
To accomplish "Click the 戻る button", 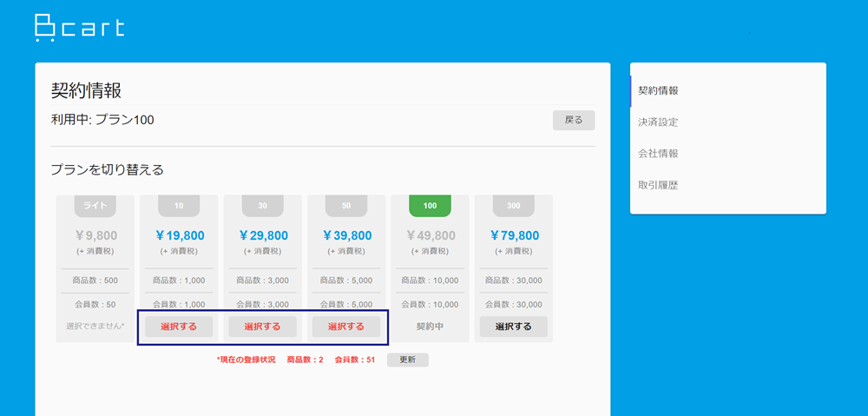I will pos(574,120).
